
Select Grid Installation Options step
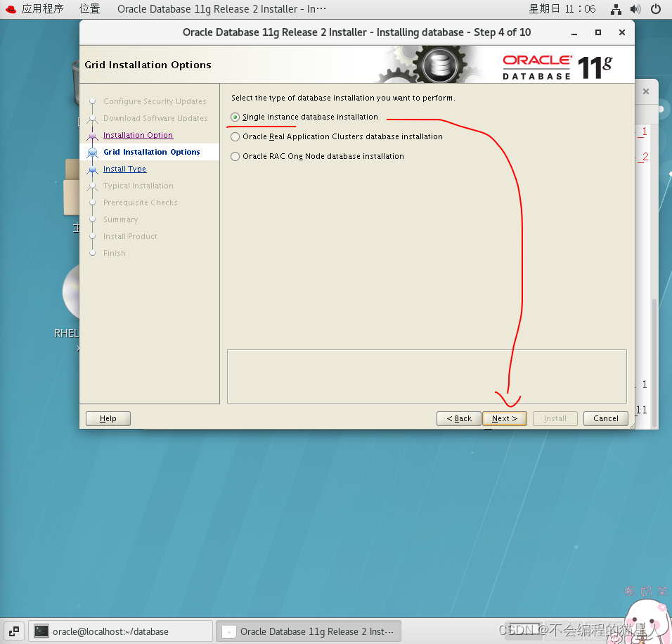(x=152, y=152)
